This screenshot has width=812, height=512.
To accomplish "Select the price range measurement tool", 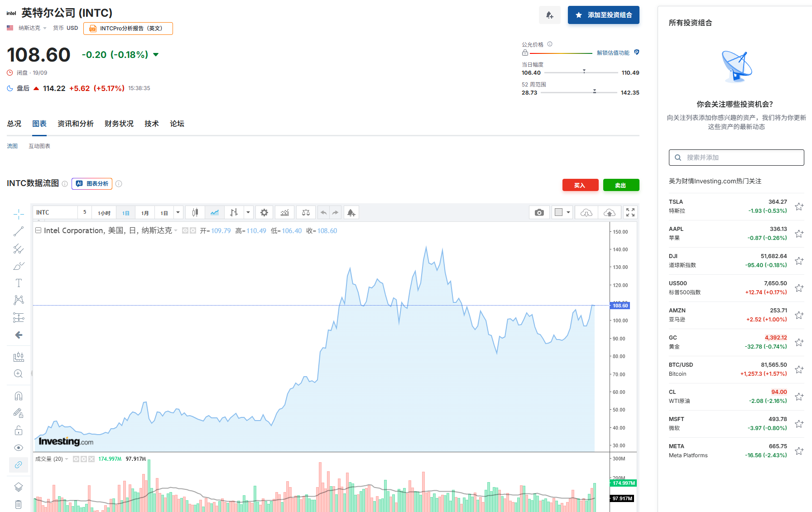I will point(19,317).
